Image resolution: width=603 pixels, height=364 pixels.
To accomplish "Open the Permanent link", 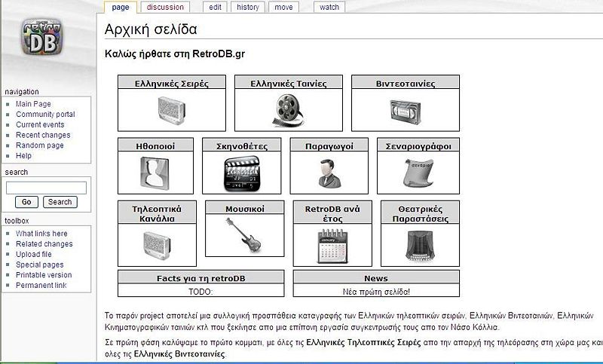I will click(x=41, y=285).
